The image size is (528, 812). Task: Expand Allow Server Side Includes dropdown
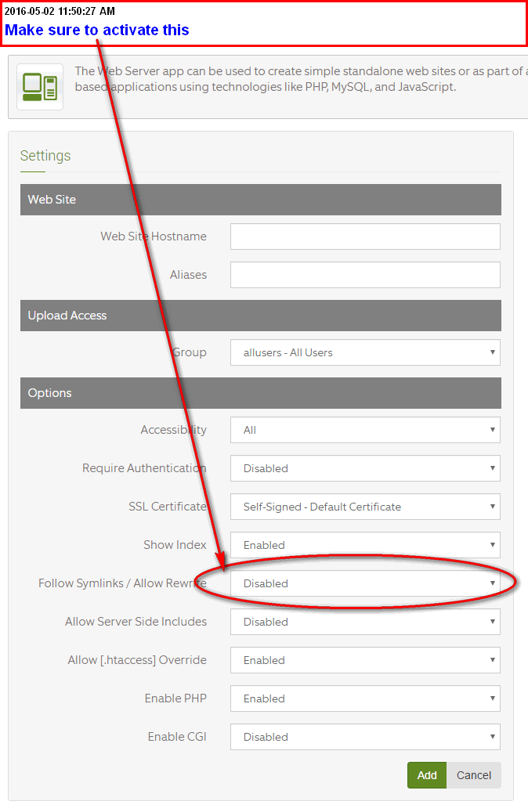click(x=365, y=622)
